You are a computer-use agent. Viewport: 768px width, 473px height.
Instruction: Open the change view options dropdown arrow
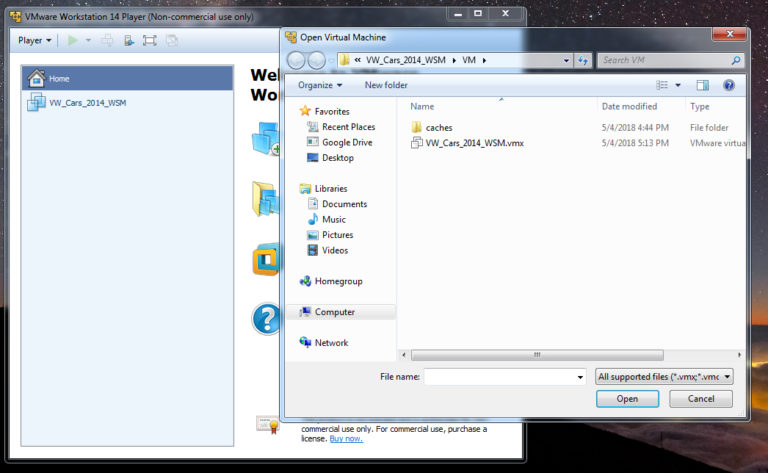point(678,86)
